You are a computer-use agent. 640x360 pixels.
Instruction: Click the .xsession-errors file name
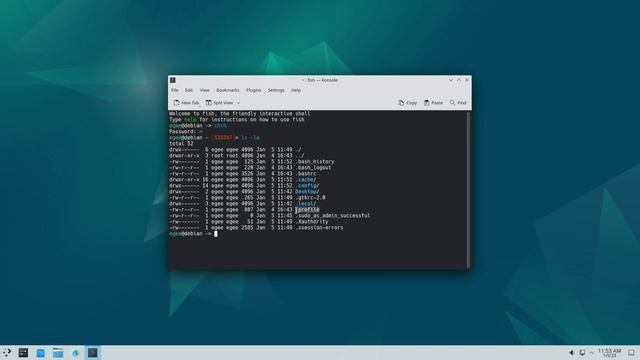click(319, 228)
